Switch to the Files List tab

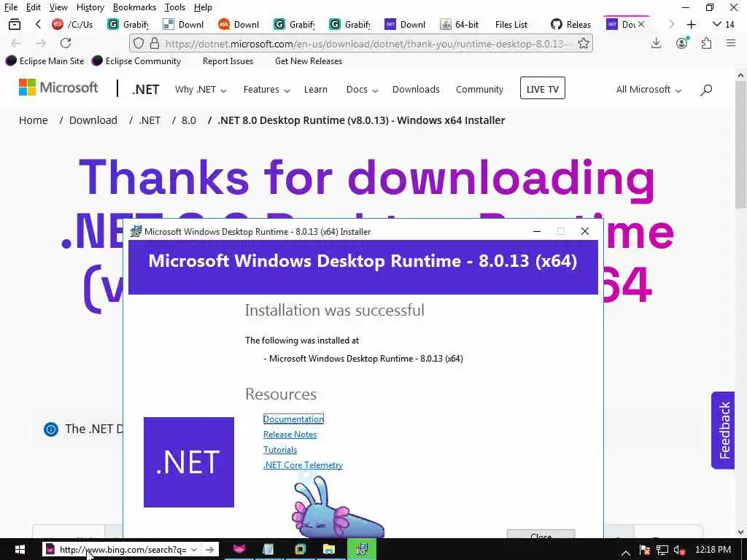(511, 24)
